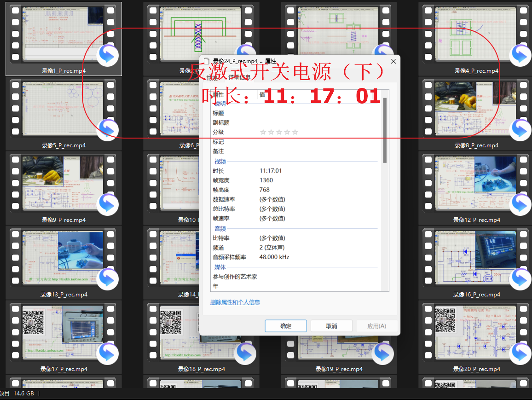Click the 音频 section header

tap(220, 228)
